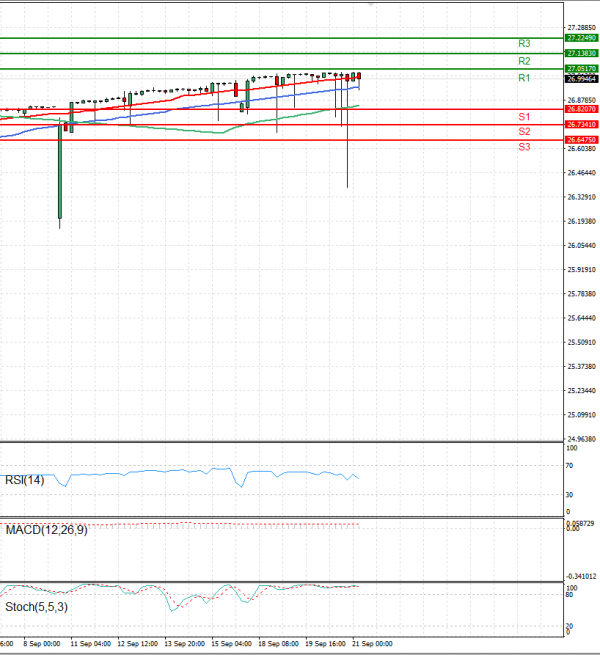Click the 19 Sep 16:00 date label
The height and width of the screenshot is (655, 600).
click(325, 644)
